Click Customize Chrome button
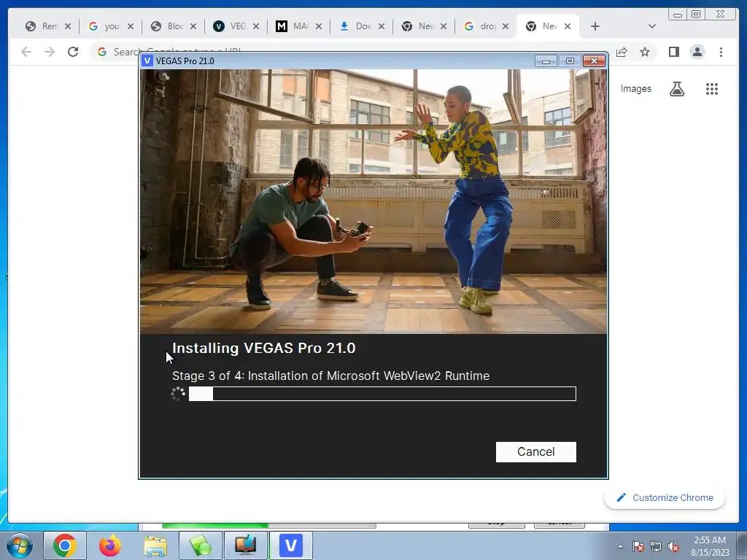Image resolution: width=747 pixels, height=560 pixels. tap(665, 497)
